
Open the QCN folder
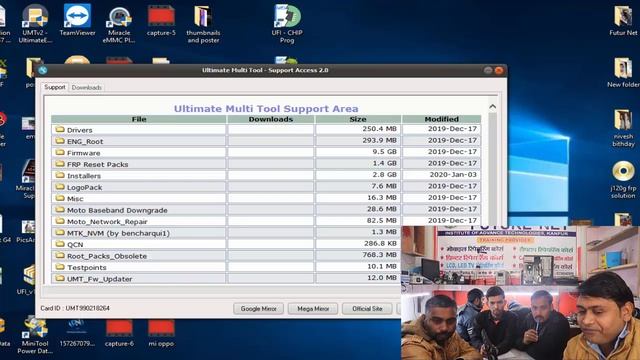click(x=75, y=244)
